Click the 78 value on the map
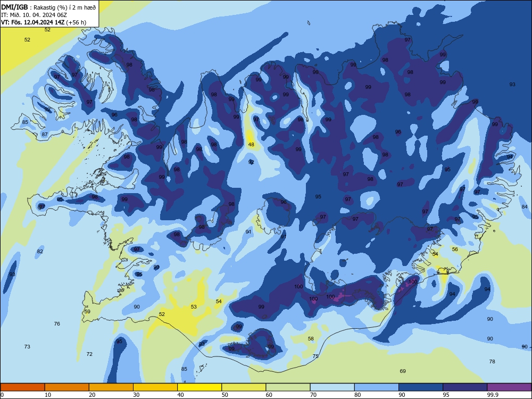Image resolution: width=532 pixels, height=399 pixels. pyautogui.click(x=492, y=362)
